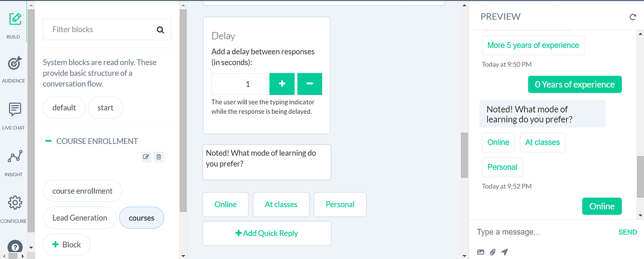Open the Insight graph icon
644x259 pixels.
pyautogui.click(x=15, y=157)
